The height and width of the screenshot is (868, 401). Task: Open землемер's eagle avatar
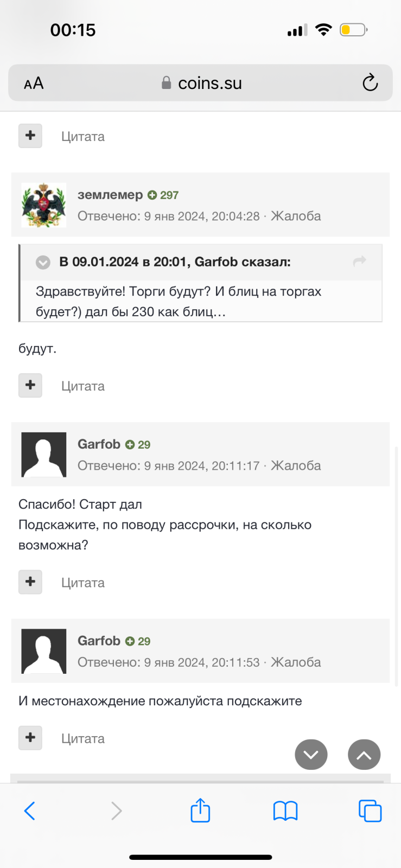[44, 205]
